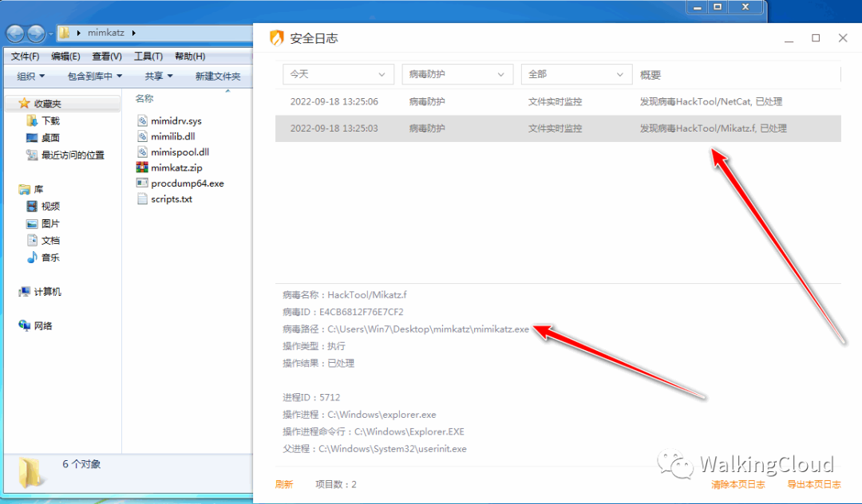This screenshot has width=862, height=504.
Task: Select the scripts.txt file icon
Action: [x=142, y=199]
